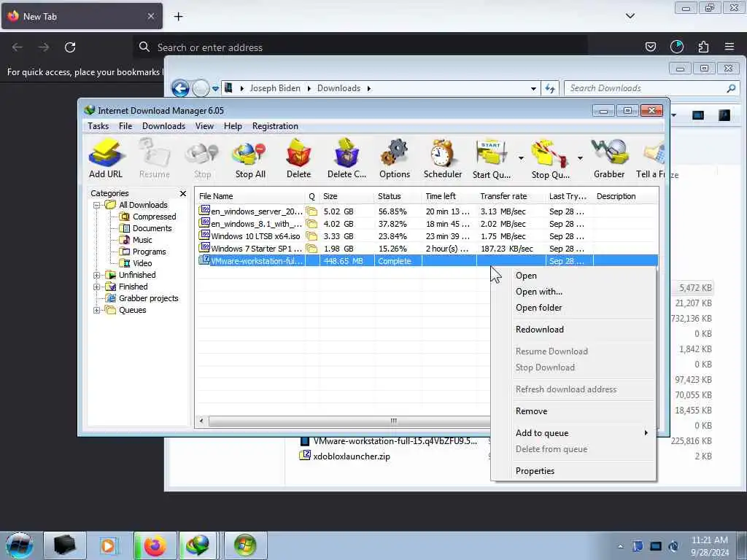The image size is (747, 560).
Task: Select xdobloxlauncher.zip in the Explorer window
Action: (352, 456)
